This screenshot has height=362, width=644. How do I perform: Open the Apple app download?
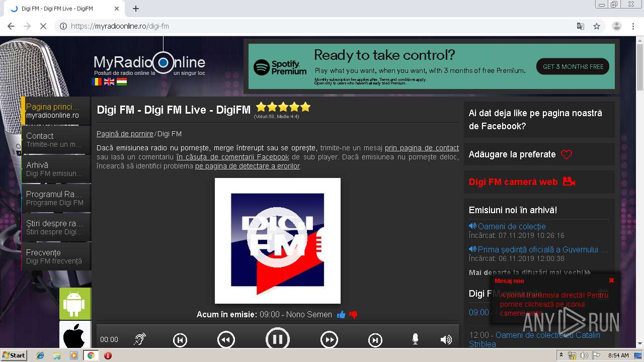coord(75,335)
